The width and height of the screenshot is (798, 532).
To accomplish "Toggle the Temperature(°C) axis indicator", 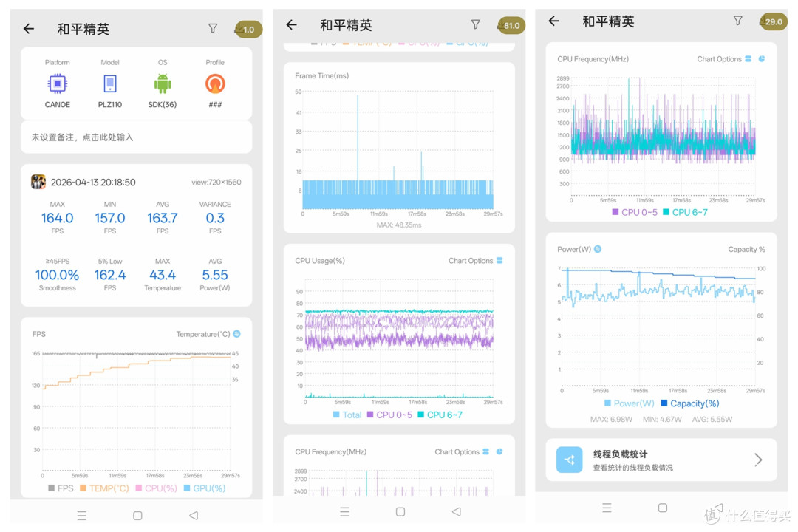I will [x=236, y=334].
